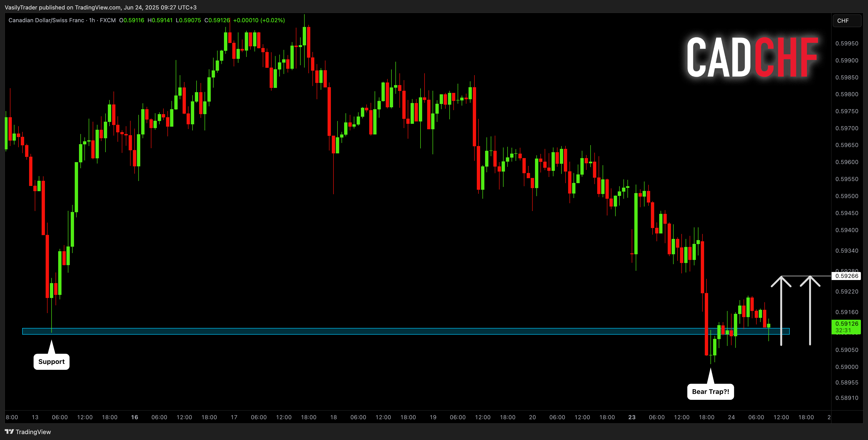Click the 0.59650 price axis label
The width and height of the screenshot is (868, 440).
pos(847,145)
